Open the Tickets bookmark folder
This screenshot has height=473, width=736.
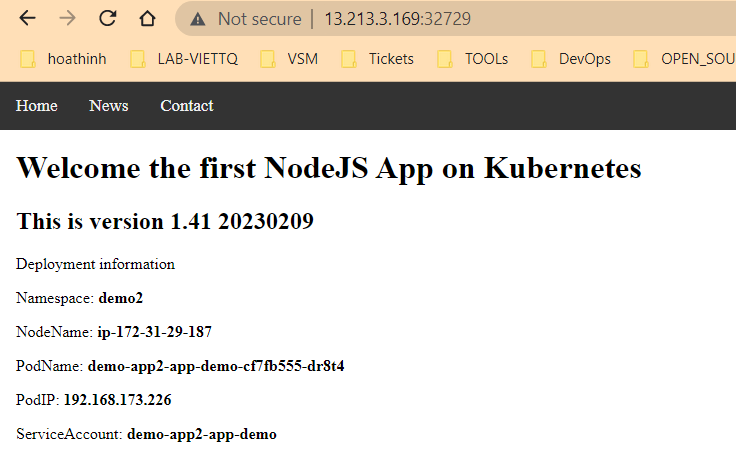click(x=377, y=59)
